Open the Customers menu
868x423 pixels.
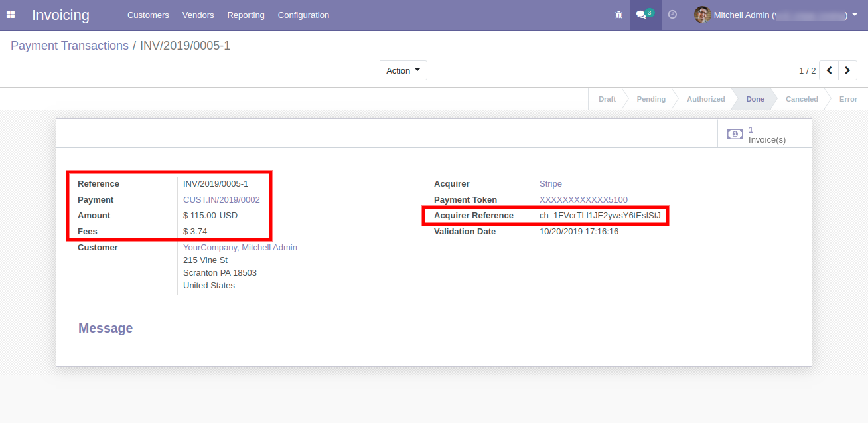click(148, 15)
